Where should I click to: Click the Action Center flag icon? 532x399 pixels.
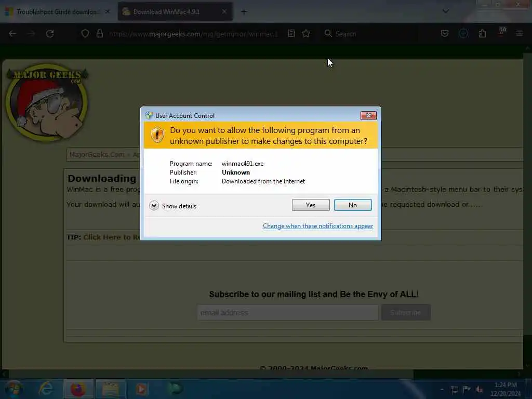[x=467, y=389]
